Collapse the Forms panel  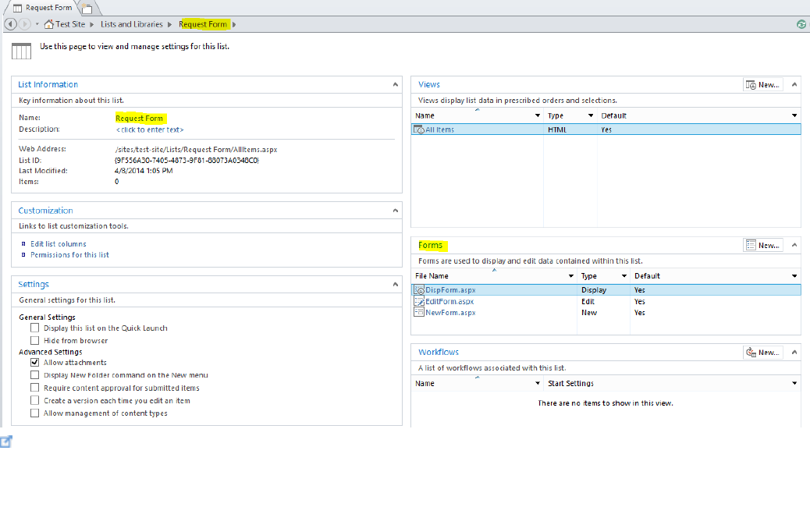(794, 246)
